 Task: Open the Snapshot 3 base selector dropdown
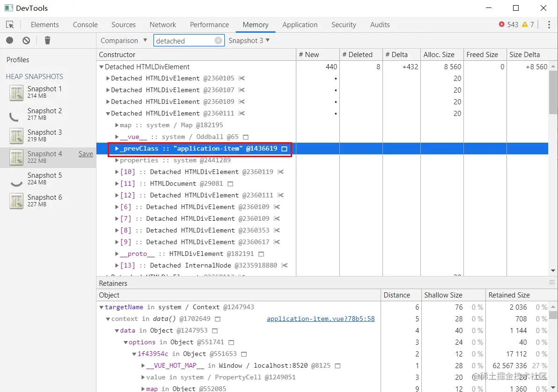249,41
